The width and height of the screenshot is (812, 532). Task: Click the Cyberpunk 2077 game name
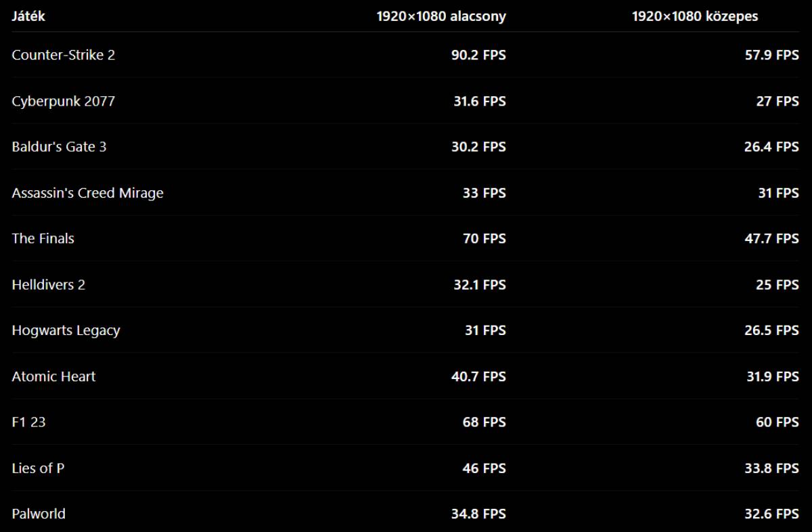click(x=64, y=102)
